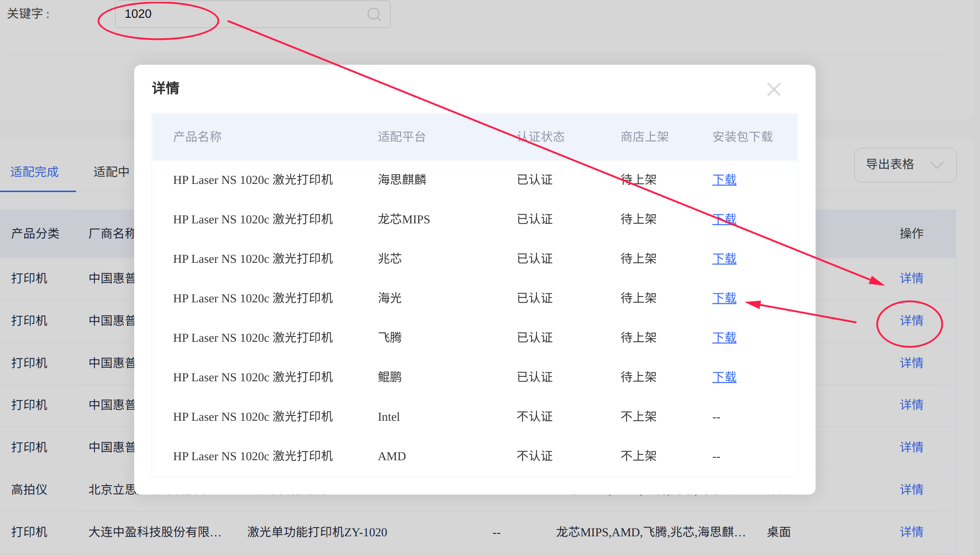Close the 详情 dialog with the X icon
This screenshot has height=556, width=980.
coord(773,90)
